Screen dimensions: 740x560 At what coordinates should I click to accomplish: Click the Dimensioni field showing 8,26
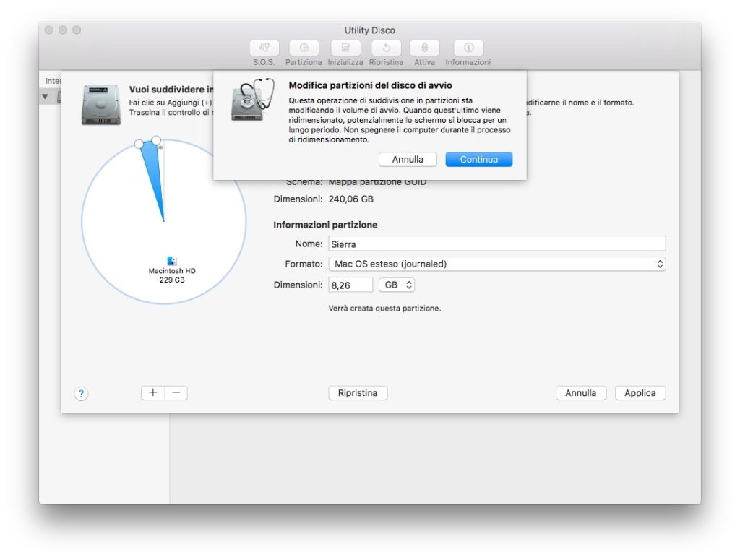pyautogui.click(x=350, y=285)
